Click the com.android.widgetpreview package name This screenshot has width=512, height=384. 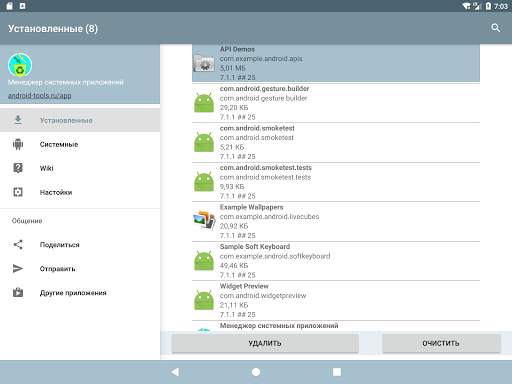click(263, 296)
